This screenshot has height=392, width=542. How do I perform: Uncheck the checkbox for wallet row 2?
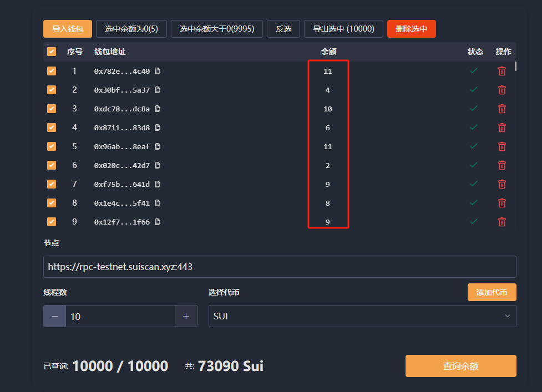[52, 90]
